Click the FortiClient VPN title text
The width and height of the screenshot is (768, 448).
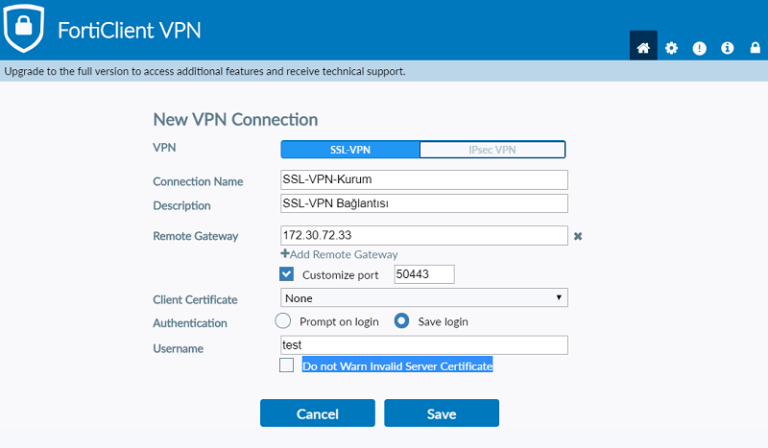point(129,30)
